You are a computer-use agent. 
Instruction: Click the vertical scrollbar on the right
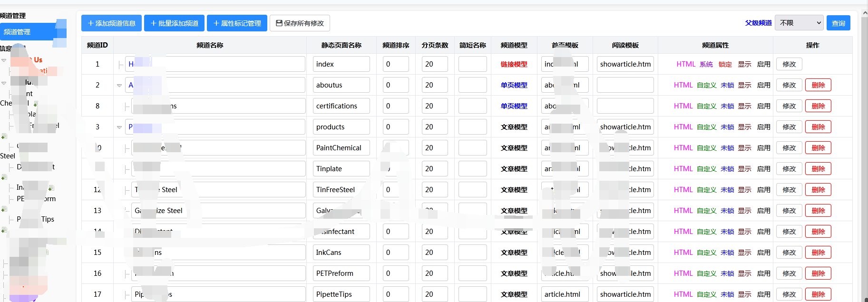pos(865,157)
